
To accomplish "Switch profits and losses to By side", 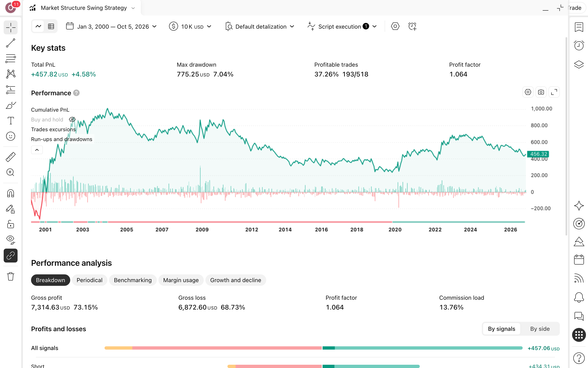I will point(540,329).
